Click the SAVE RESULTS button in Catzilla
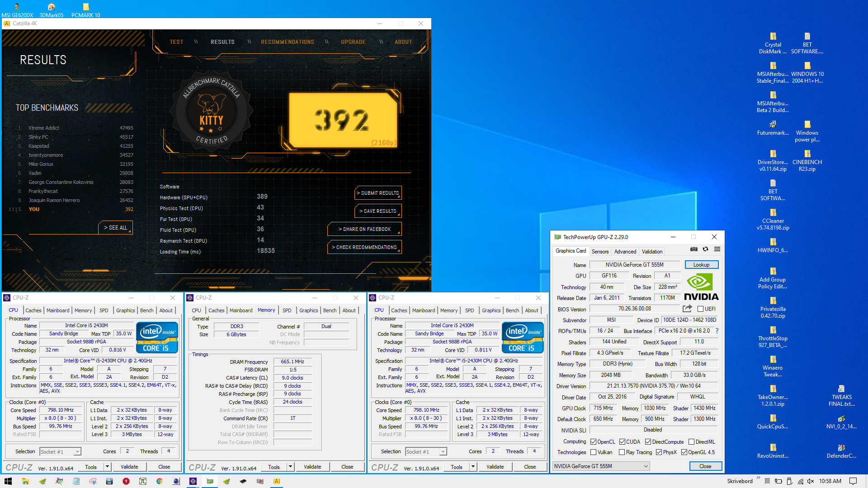Screen dimensions: 868x488 tap(378, 211)
